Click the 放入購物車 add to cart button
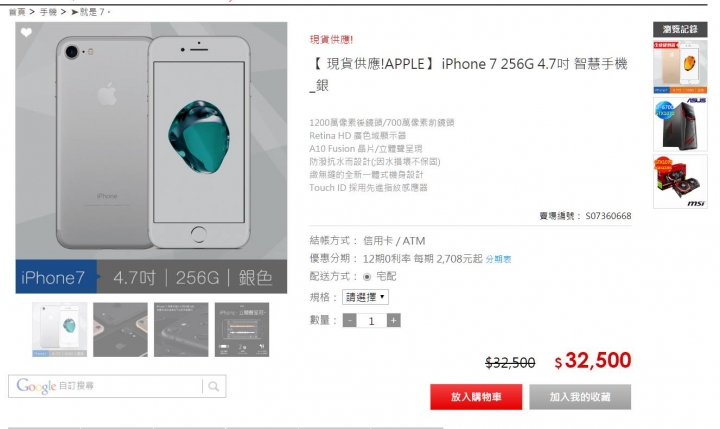This screenshot has height=429, width=720. (x=476, y=397)
